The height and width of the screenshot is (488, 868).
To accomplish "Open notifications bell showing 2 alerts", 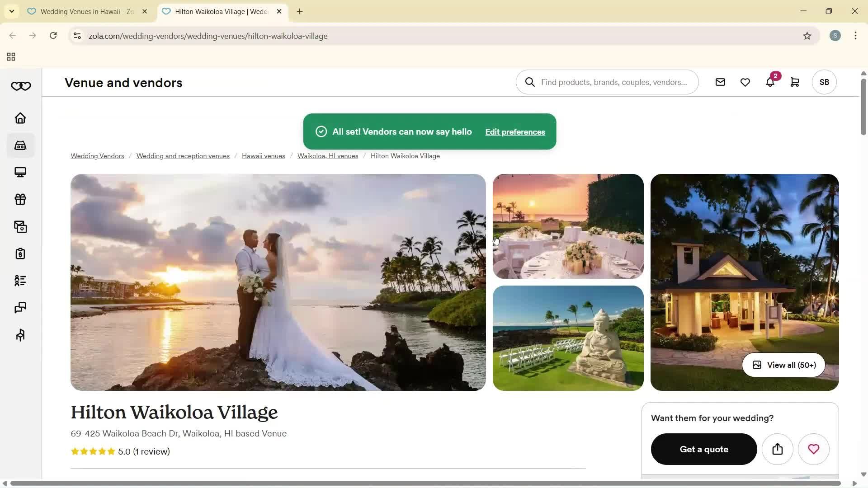I will (x=770, y=82).
